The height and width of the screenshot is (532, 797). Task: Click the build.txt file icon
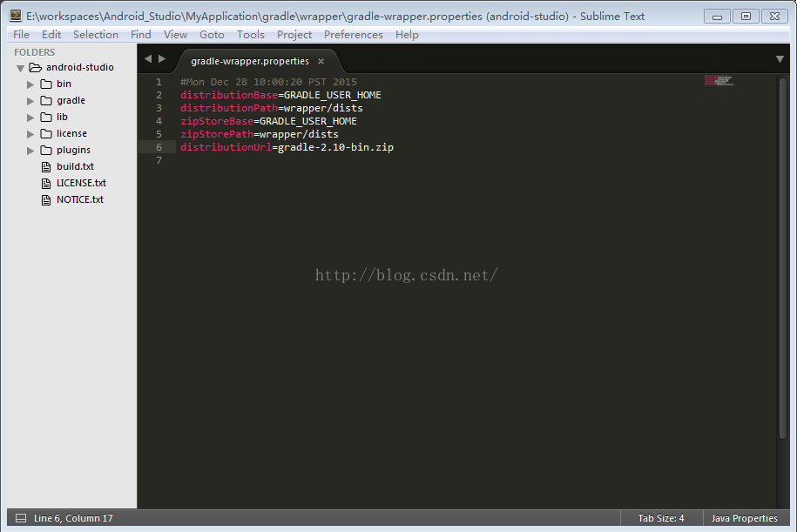[x=46, y=166]
